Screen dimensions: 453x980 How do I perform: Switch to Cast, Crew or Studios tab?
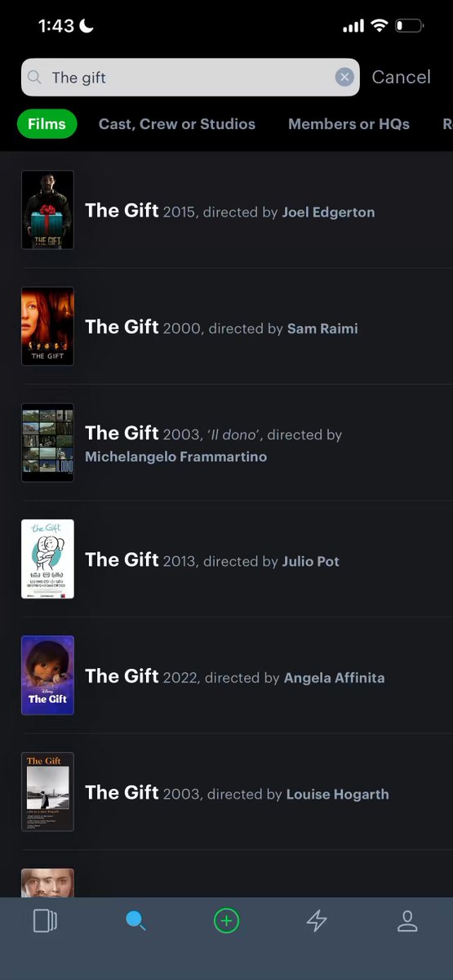[177, 124]
